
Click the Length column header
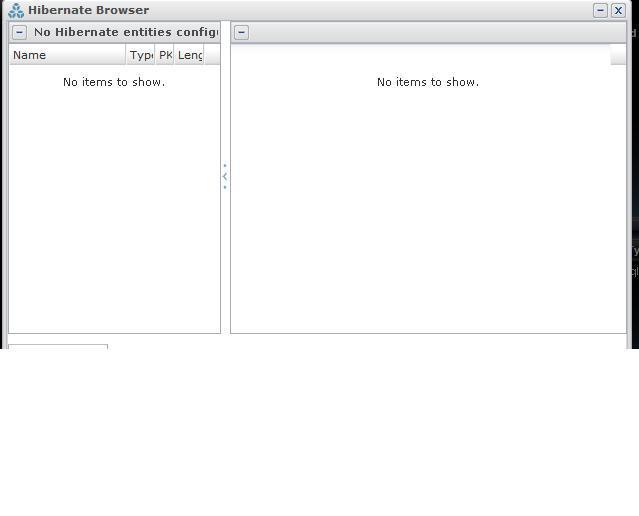point(189,55)
